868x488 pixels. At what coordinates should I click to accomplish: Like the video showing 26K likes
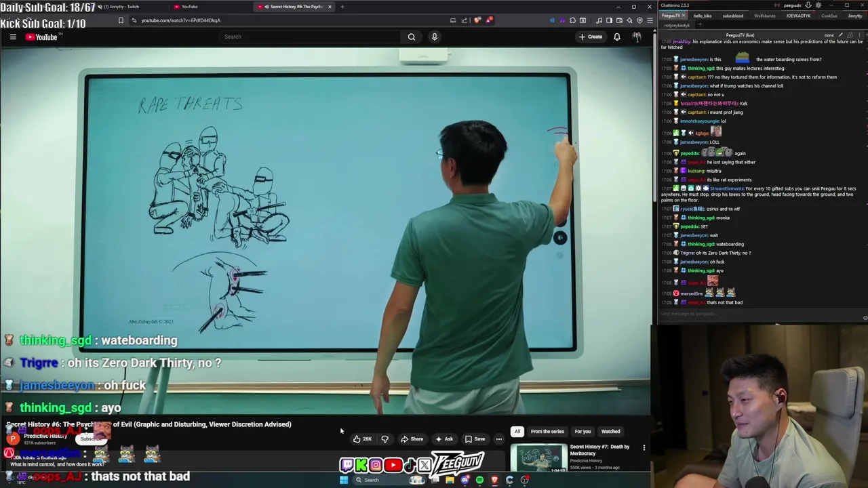point(361,439)
